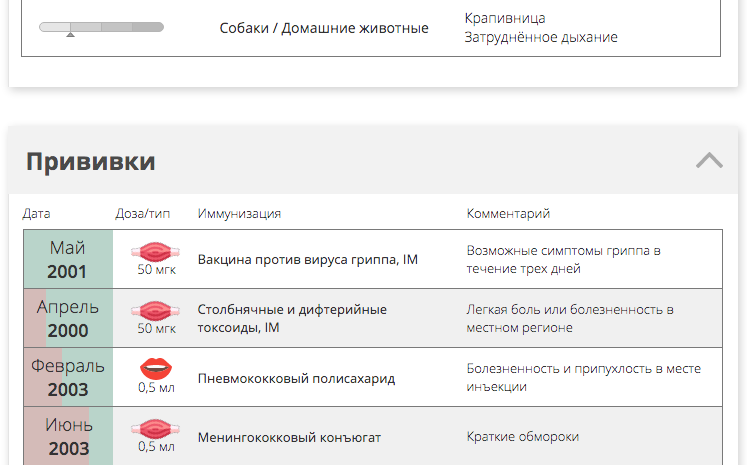Collapse the Прививки section with the chevron
The image size is (747, 465).
coord(709,161)
